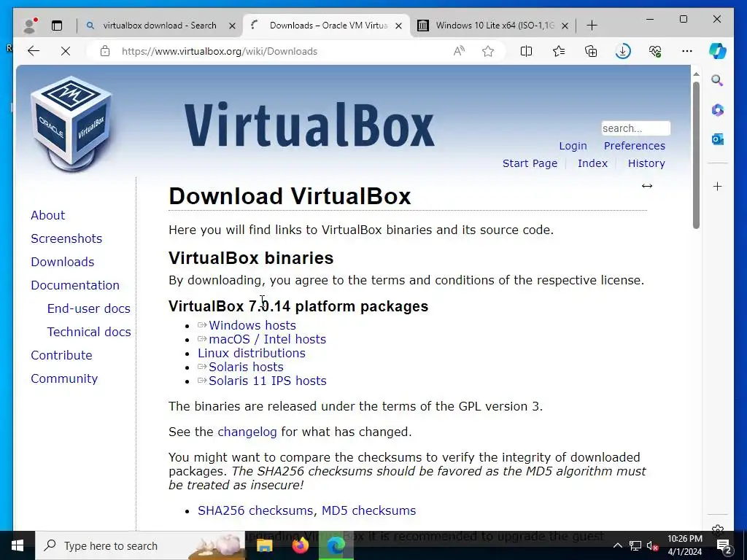Open the Preferences link
747x560 pixels.
click(x=634, y=146)
